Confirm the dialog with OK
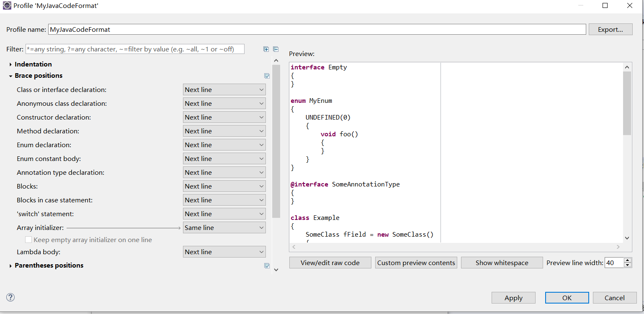Screen dimensions: 644x314 tap(567, 298)
